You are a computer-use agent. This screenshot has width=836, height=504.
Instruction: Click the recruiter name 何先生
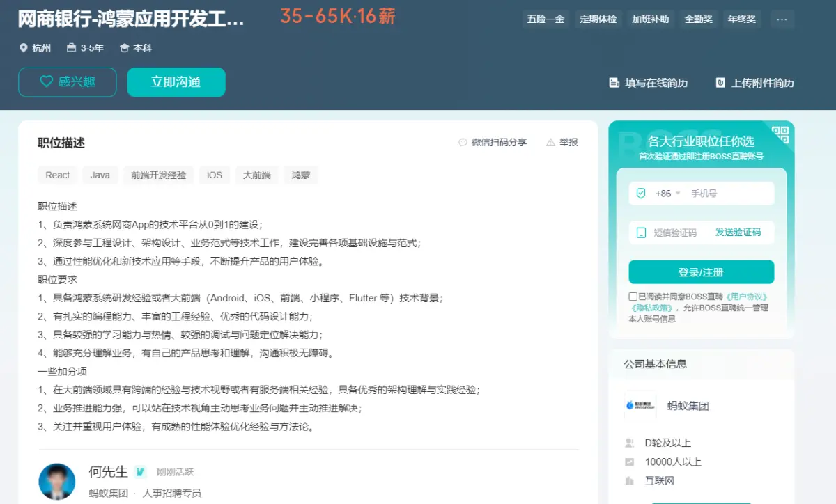109,471
